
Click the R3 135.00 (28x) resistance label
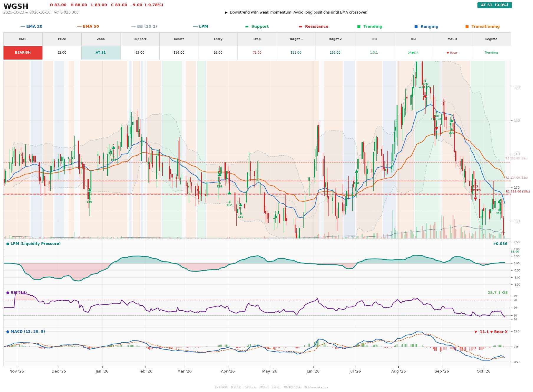tap(517, 159)
